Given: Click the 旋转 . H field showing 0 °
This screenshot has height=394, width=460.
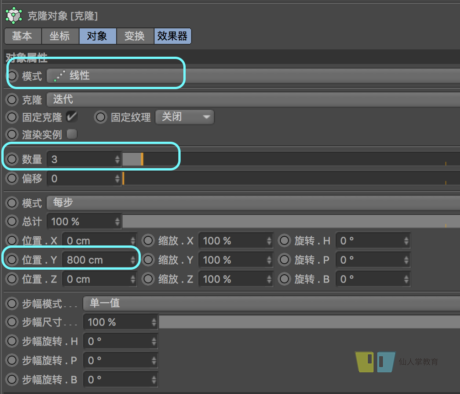Looking at the screenshot, I should 369,241.
